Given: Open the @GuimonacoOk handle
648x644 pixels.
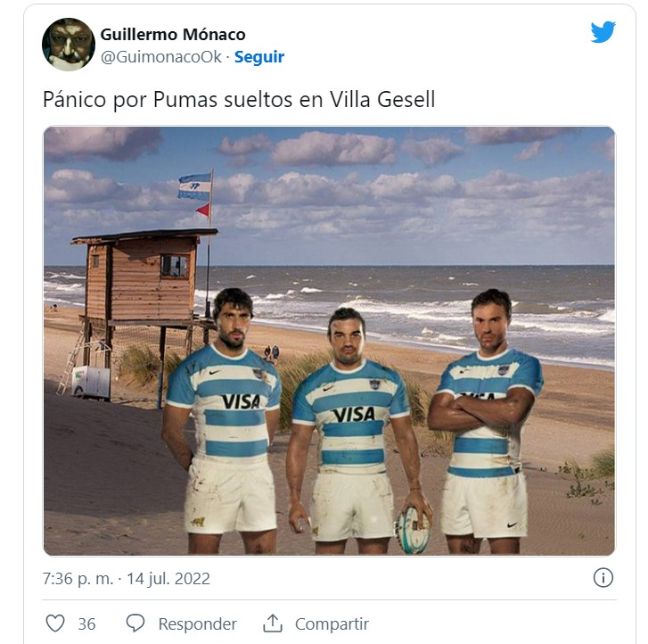Looking at the screenshot, I should coord(161,57).
